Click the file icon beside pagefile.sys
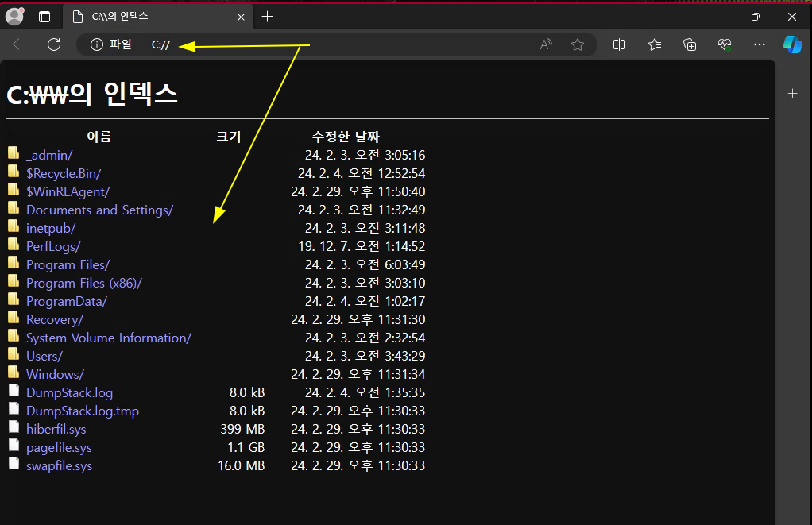 (14, 446)
